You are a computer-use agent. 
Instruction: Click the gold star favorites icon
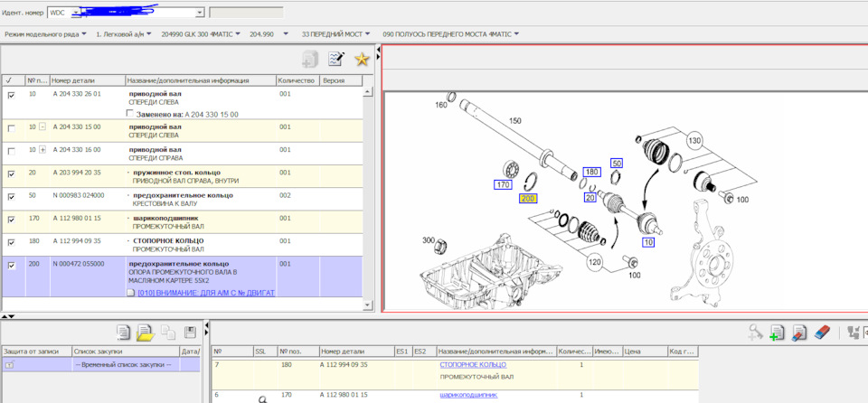[362, 60]
